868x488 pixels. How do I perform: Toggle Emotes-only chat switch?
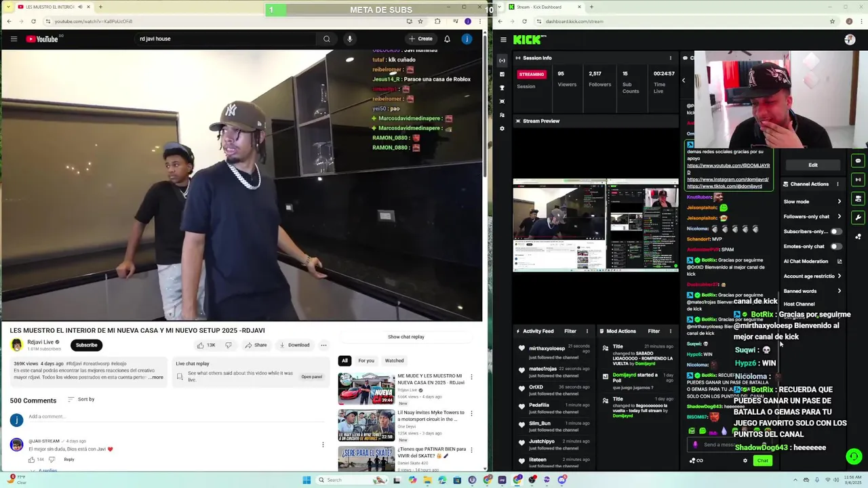click(836, 246)
